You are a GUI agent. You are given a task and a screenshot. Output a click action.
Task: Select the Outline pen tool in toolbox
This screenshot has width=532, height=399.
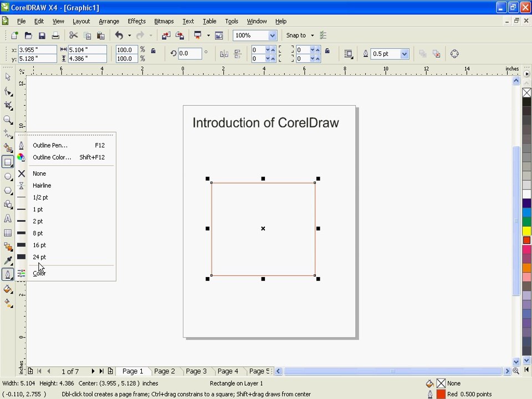[x=8, y=274]
